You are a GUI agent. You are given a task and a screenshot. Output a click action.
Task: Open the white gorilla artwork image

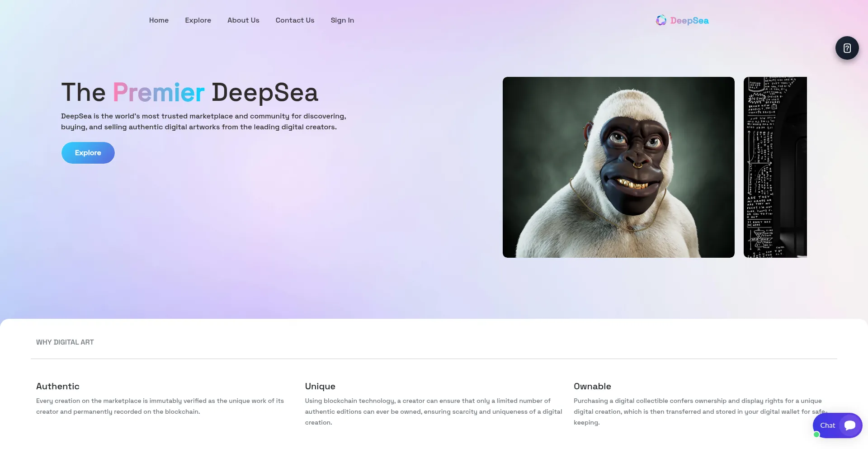pos(618,167)
